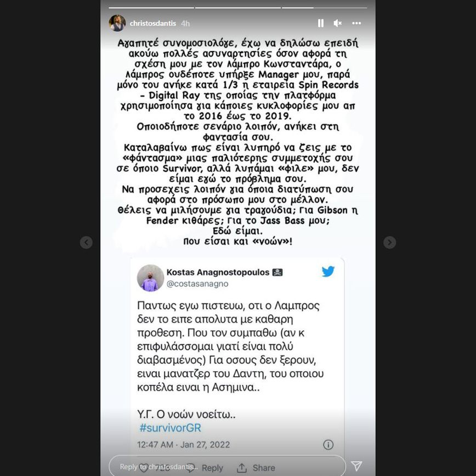Unmute the story audio
This screenshot has width=476, height=476.
point(338,24)
